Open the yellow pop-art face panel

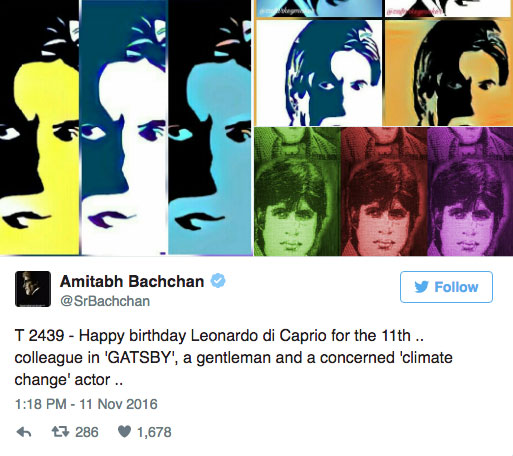coord(39,128)
